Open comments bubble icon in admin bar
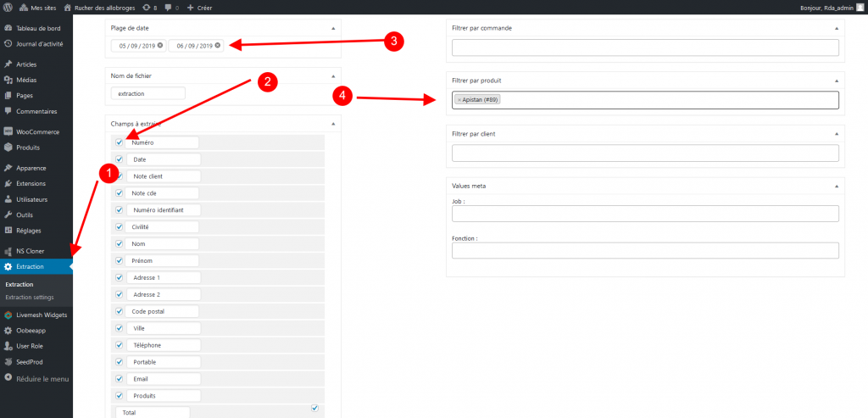The height and width of the screenshot is (418, 868). (169, 8)
